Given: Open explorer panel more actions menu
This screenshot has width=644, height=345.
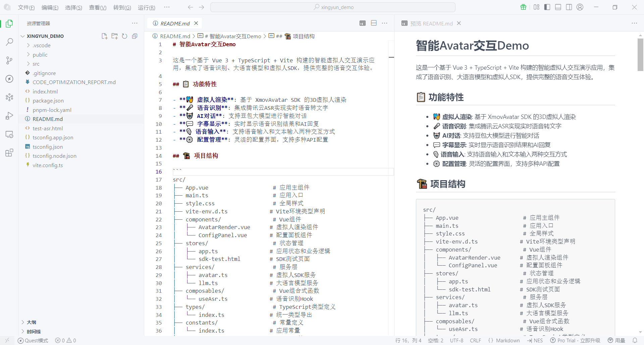Looking at the screenshot, I should (135, 23).
